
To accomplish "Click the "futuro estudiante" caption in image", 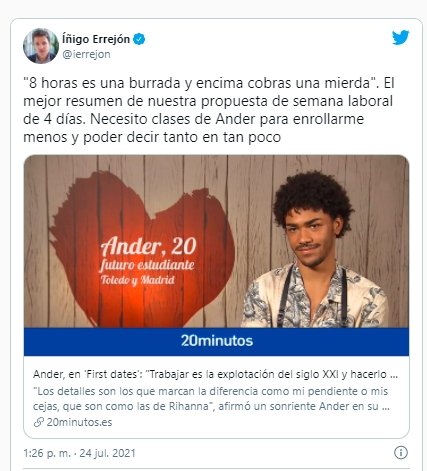I will point(147,265).
